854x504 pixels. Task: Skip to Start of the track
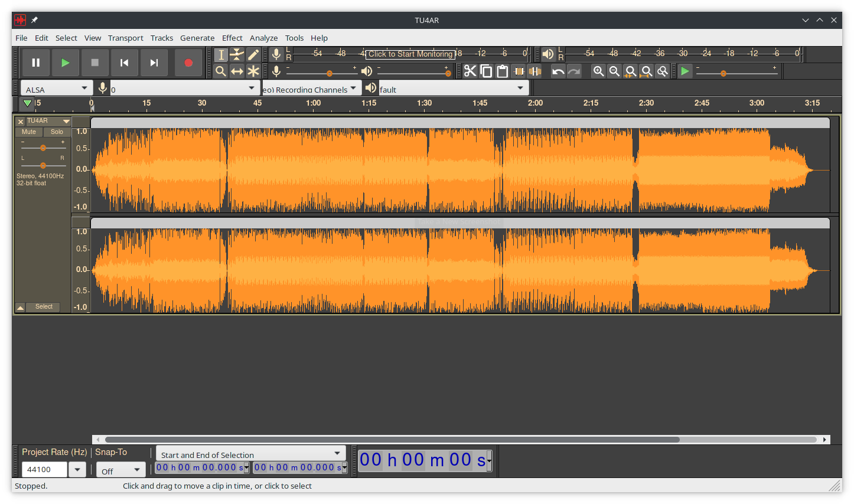[x=124, y=63]
